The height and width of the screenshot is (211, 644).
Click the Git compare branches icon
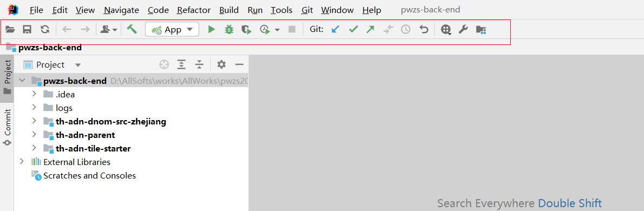[388, 30]
